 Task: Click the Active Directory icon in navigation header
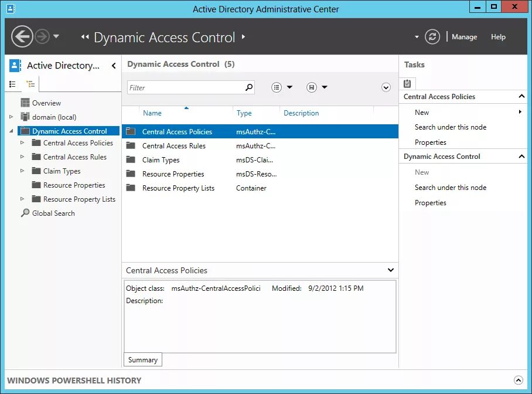(15, 65)
